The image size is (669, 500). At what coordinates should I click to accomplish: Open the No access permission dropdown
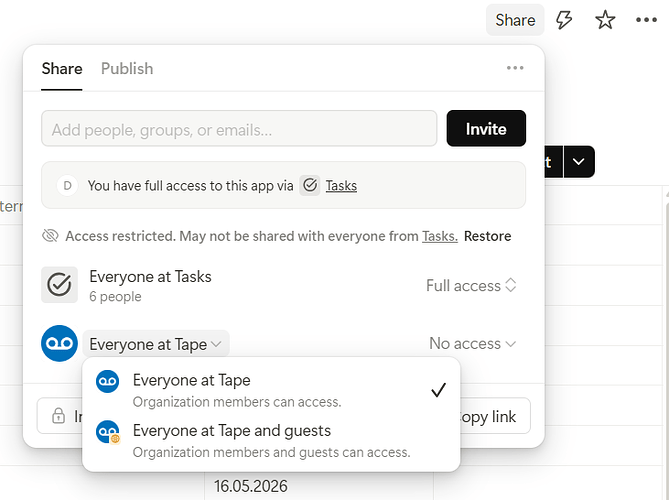pos(472,344)
